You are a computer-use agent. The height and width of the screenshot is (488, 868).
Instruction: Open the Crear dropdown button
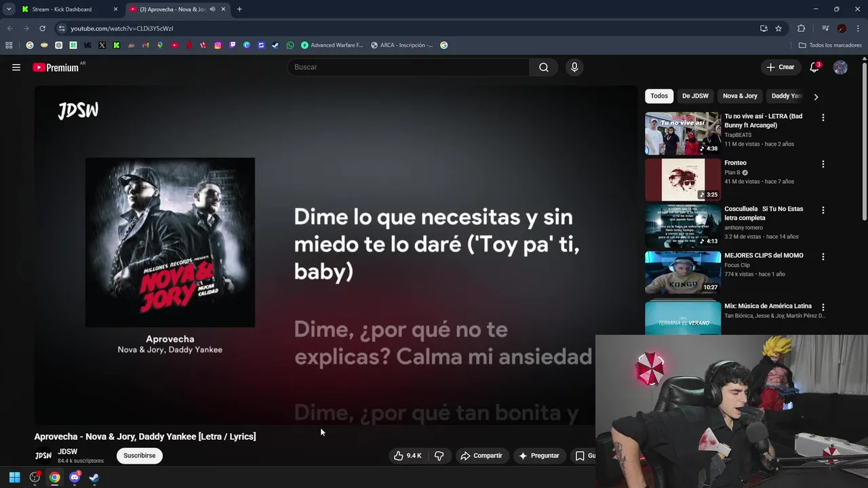(x=781, y=67)
